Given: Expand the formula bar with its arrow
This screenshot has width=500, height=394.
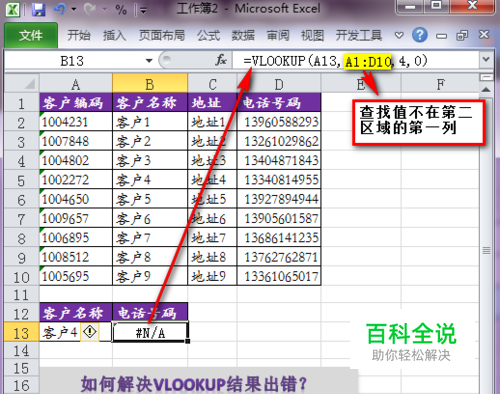Looking at the screenshot, I should [x=486, y=60].
